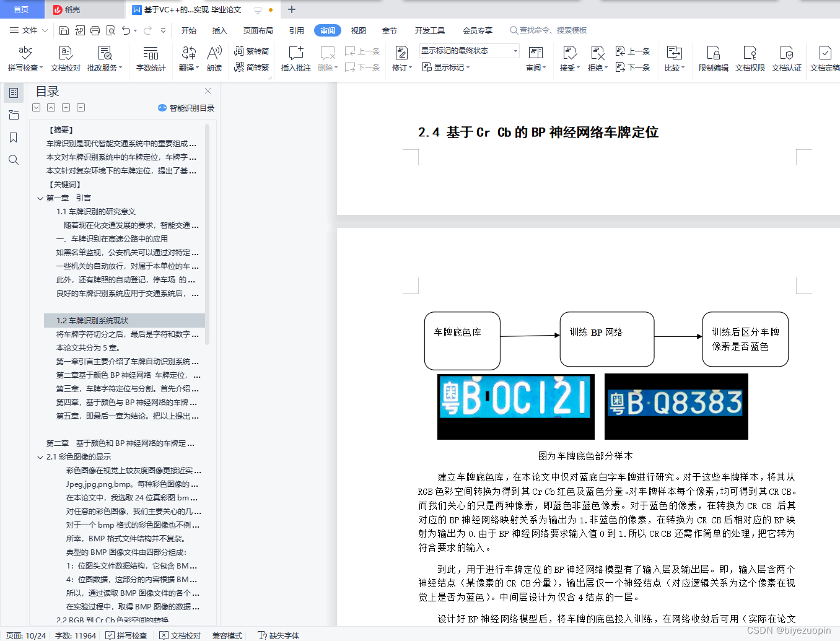The width and height of the screenshot is (840, 641).
Task: Open the translate (翻译) tool
Action: pyautogui.click(x=189, y=59)
